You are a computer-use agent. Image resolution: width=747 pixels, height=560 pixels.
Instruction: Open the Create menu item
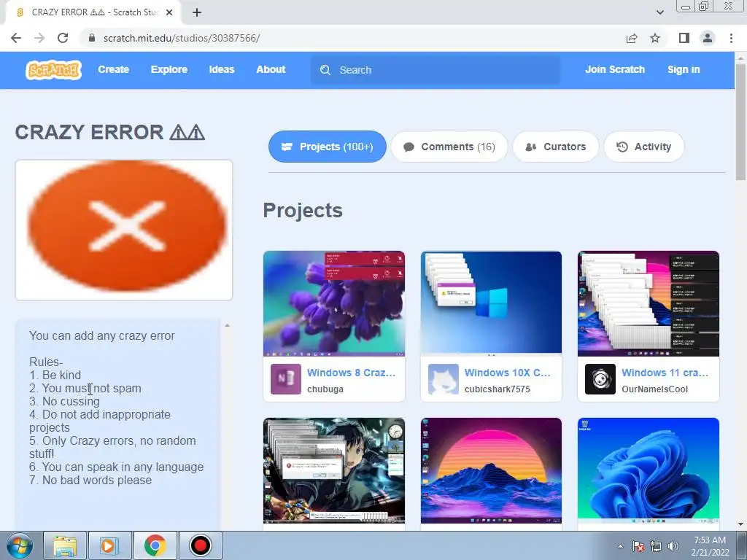pyautogui.click(x=113, y=69)
